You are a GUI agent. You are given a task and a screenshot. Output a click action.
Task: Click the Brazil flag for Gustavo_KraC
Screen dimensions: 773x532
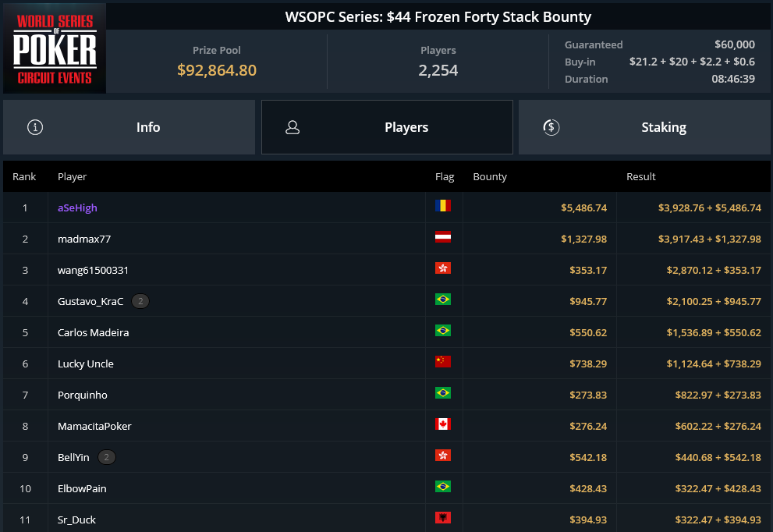tap(443, 300)
